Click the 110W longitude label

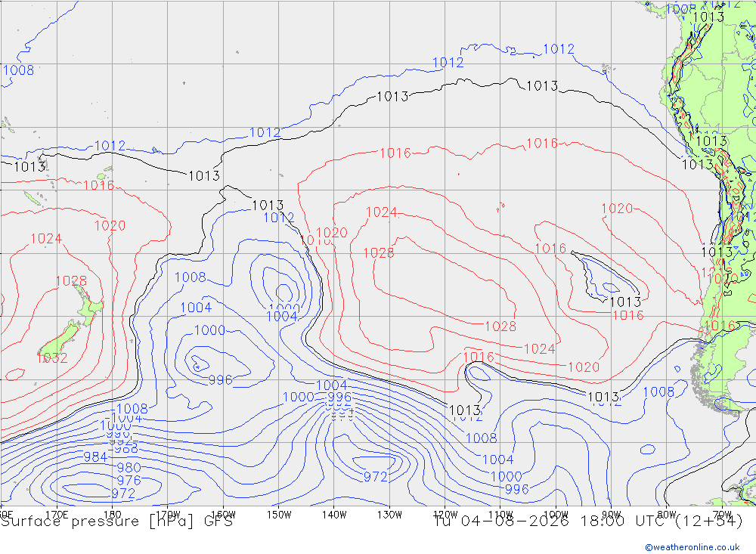pos(500,515)
